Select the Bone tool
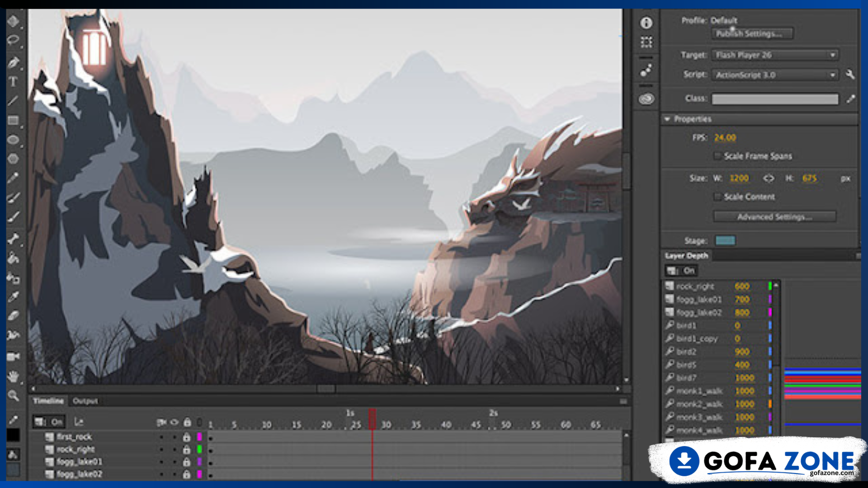The height and width of the screenshot is (488, 868). [x=13, y=239]
